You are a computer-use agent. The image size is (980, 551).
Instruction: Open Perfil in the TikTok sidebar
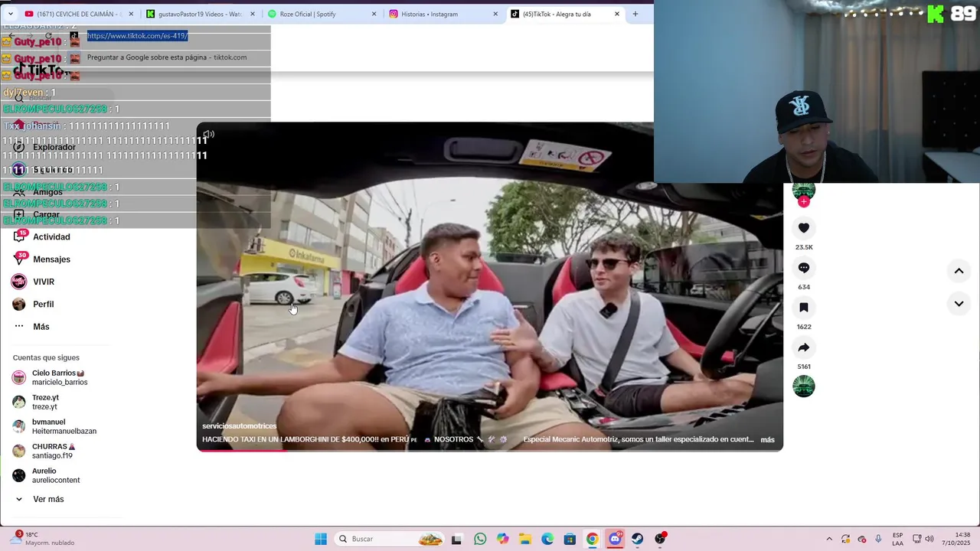[43, 305]
